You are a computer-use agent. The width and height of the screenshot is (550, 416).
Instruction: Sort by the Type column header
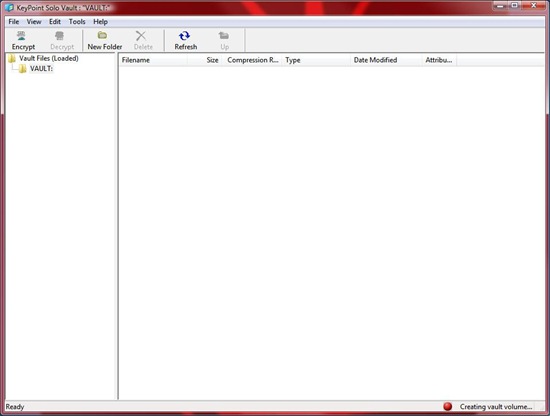[x=316, y=60]
